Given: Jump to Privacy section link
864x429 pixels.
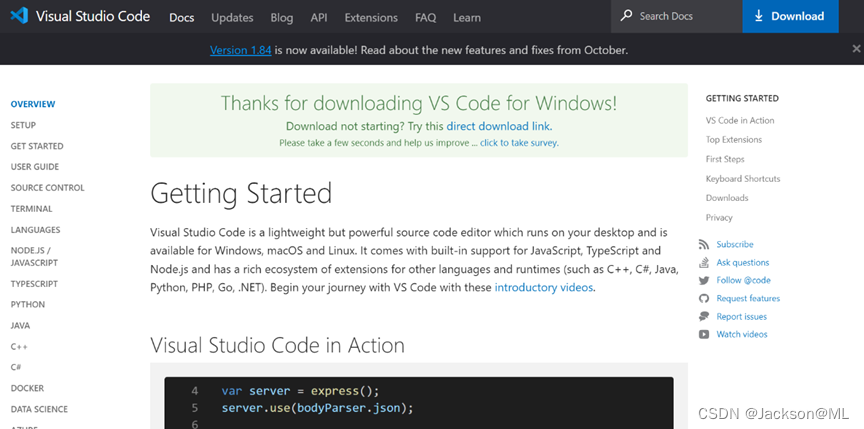Looking at the screenshot, I should tap(719, 218).
